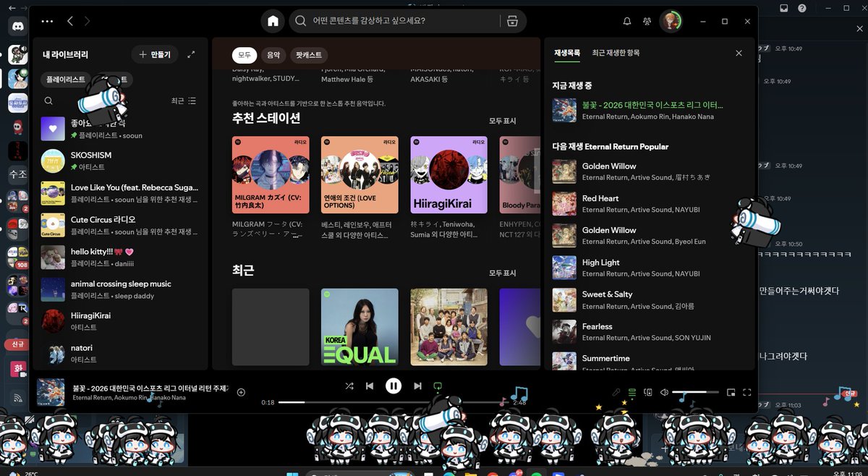The height and width of the screenshot is (476, 868).
Task: Go forward with the right arrow
Action: coord(88,22)
